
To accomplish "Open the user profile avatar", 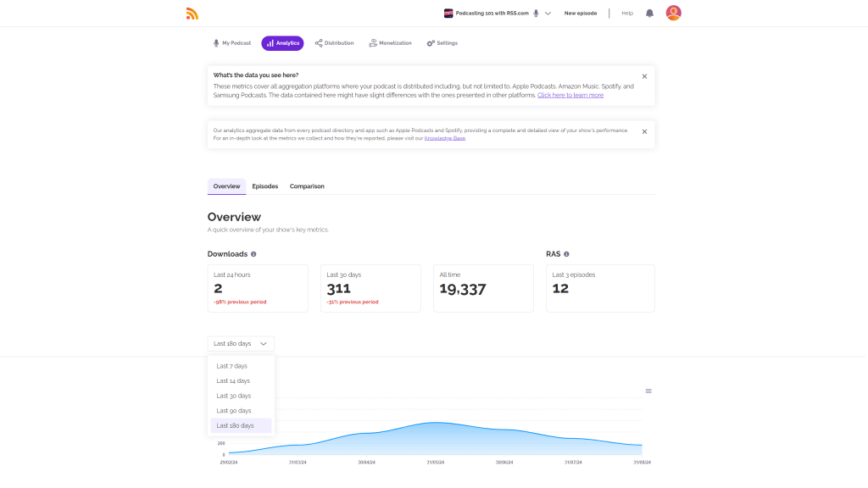I will [673, 13].
